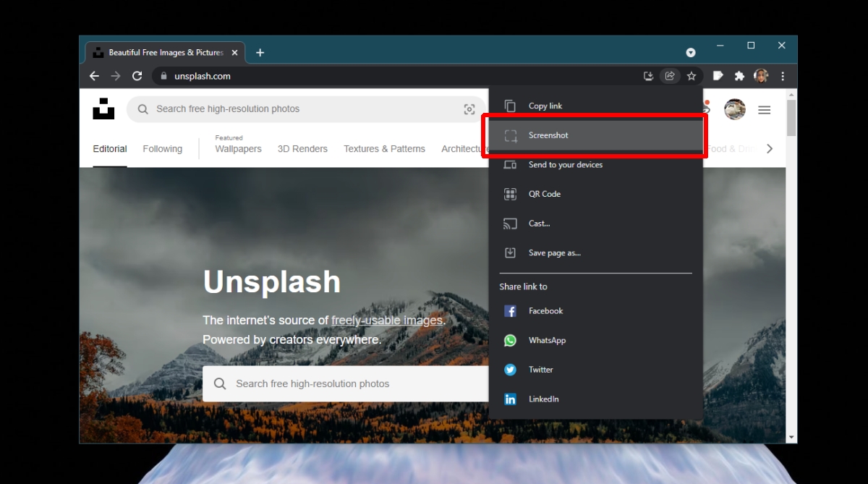Select the Beautiful Free Images & Pictures tab

[166, 53]
